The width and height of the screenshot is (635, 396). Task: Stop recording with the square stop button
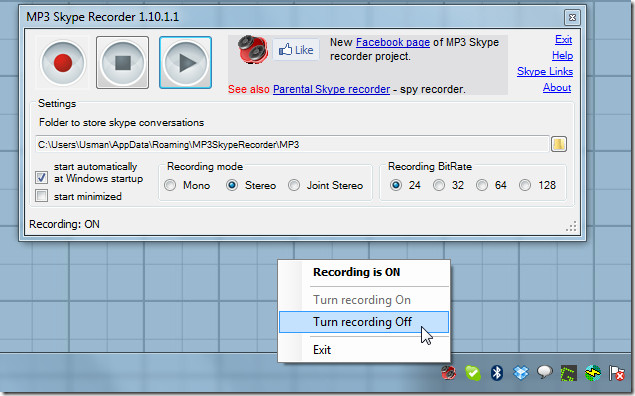(122, 63)
